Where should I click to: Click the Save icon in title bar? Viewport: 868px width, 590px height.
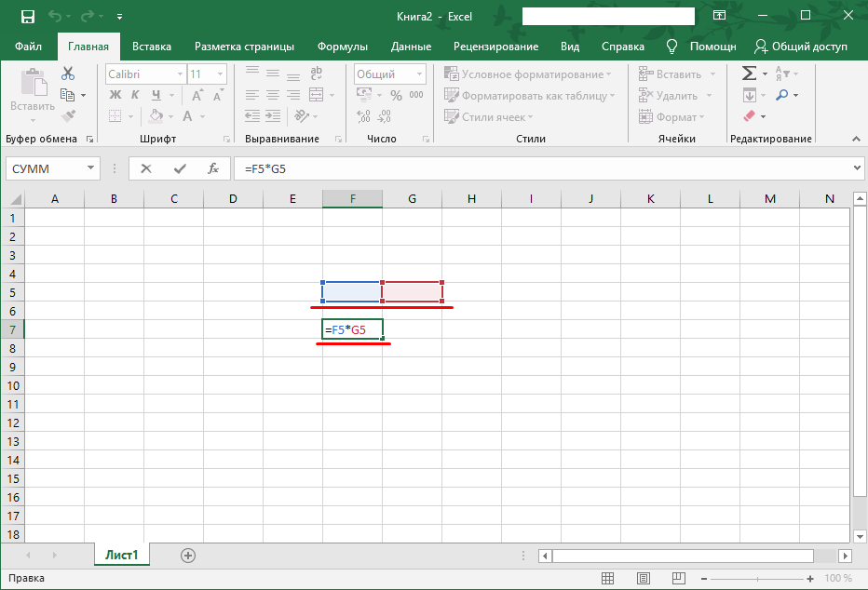tap(27, 17)
